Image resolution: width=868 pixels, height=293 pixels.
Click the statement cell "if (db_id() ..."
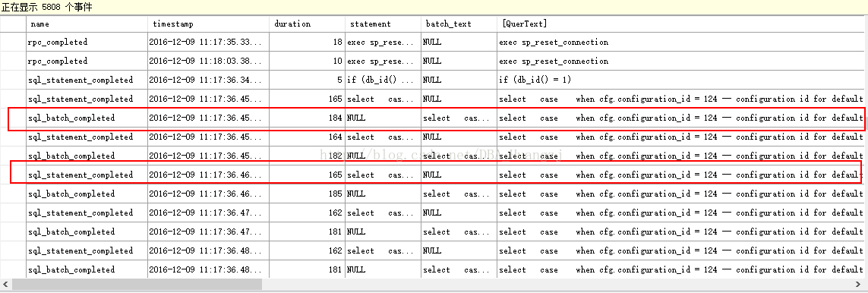(x=380, y=80)
